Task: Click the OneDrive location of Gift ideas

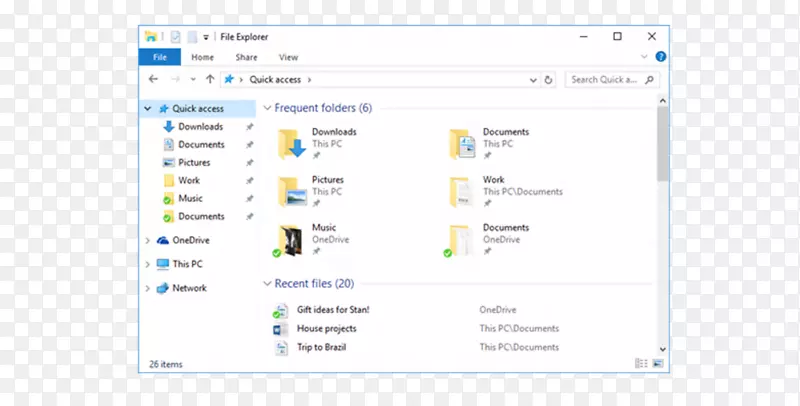Action: (497, 310)
